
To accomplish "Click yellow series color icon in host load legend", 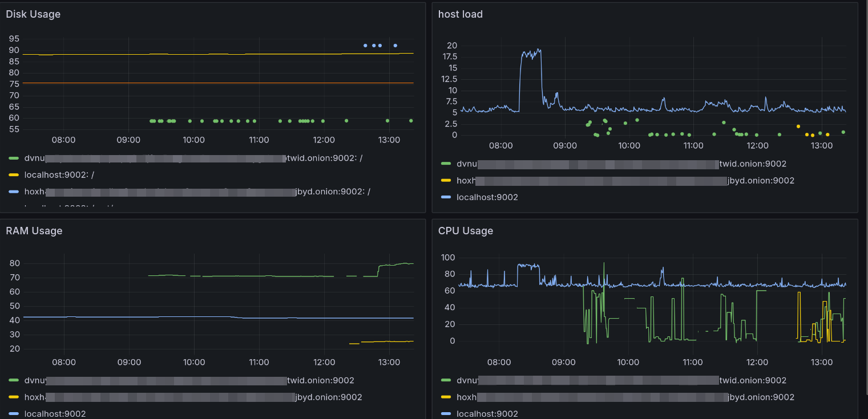I will (446, 181).
